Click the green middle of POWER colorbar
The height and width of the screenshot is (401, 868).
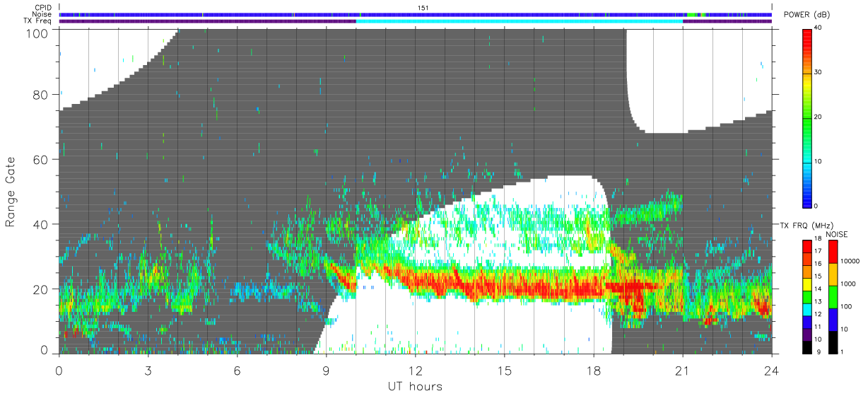[x=807, y=117]
